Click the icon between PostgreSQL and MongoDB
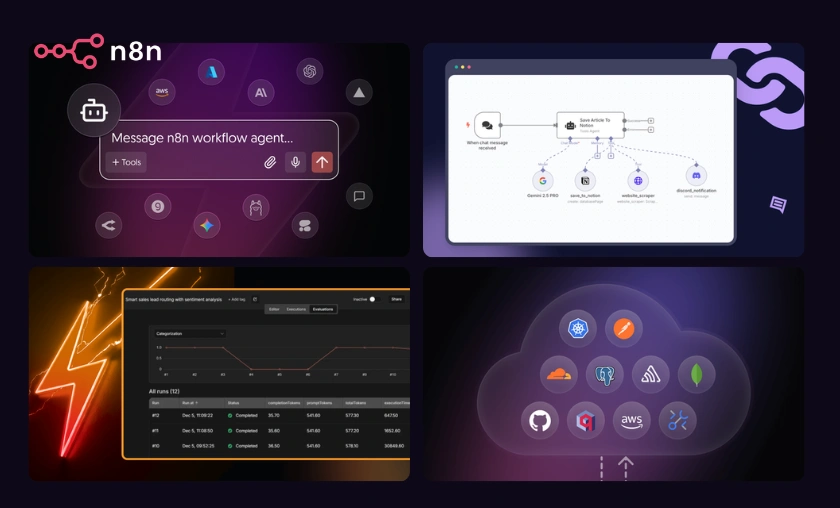 (x=651, y=375)
